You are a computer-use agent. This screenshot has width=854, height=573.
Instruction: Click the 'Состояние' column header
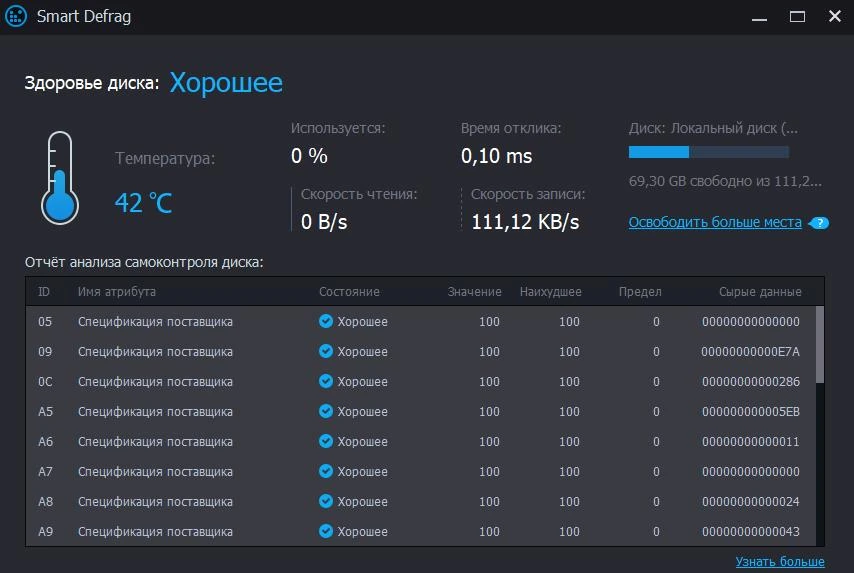pyautogui.click(x=349, y=292)
